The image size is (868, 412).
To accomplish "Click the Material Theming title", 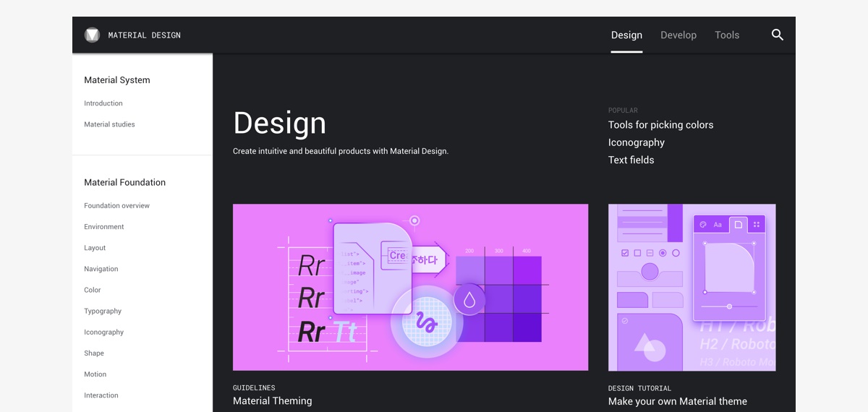I will click(273, 401).
